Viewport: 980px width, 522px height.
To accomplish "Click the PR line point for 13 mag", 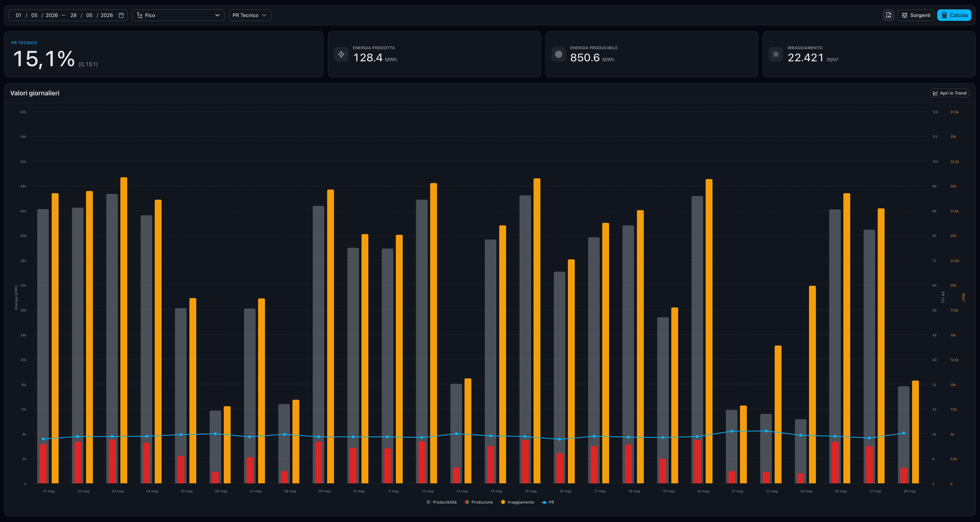I will tap(457, 434).
